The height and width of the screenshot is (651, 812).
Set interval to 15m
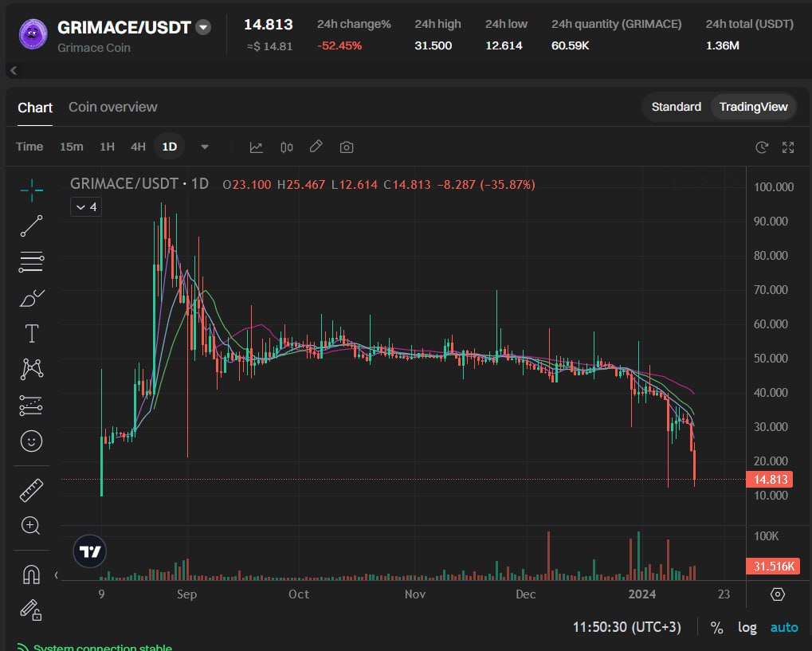72,147
